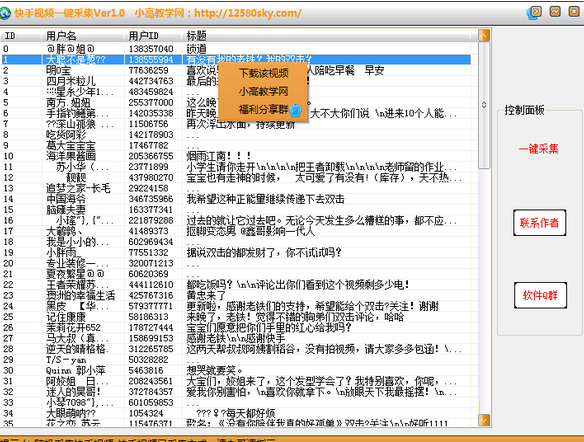Select the row for user 追梦之家-长毛

point(237,188)
